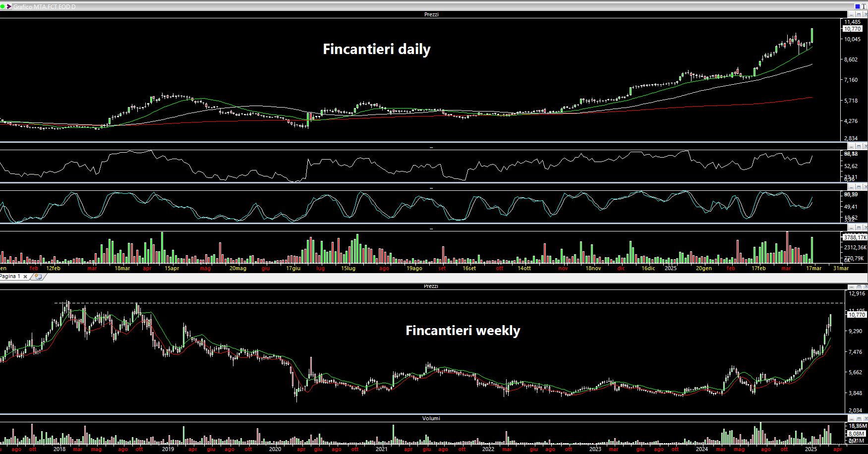Click the 17mar date on daily time axis

(x=813, y=268)
